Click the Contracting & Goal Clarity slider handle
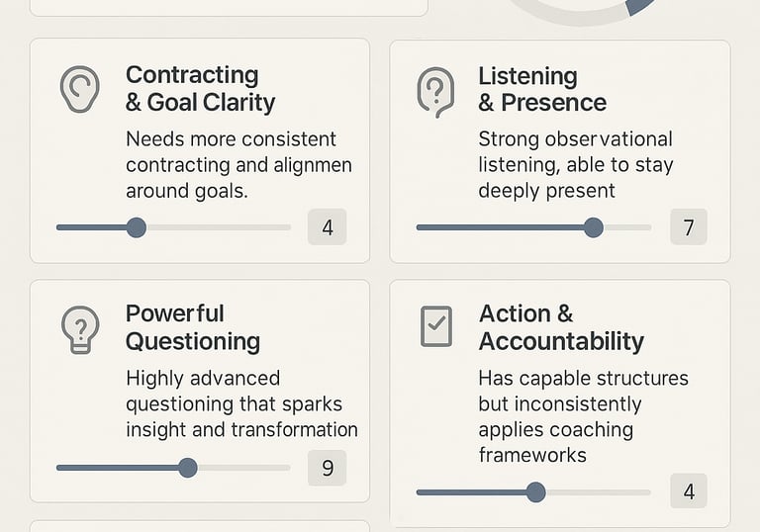 tap(137, 228)
